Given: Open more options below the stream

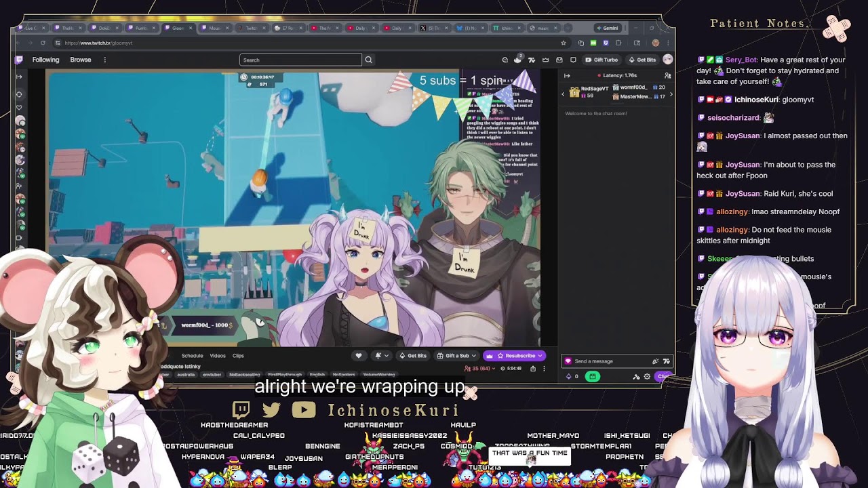Looking at the screenshot, I should click(x=543, y=369).
